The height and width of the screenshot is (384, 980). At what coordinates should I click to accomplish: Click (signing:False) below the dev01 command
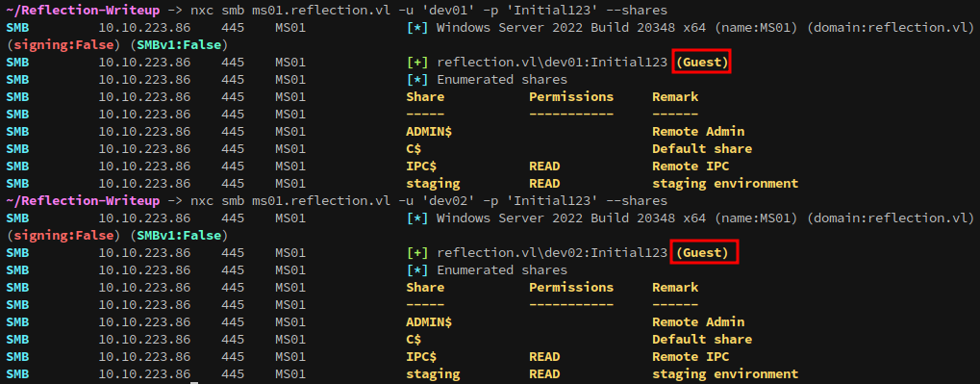click(63, 45)
